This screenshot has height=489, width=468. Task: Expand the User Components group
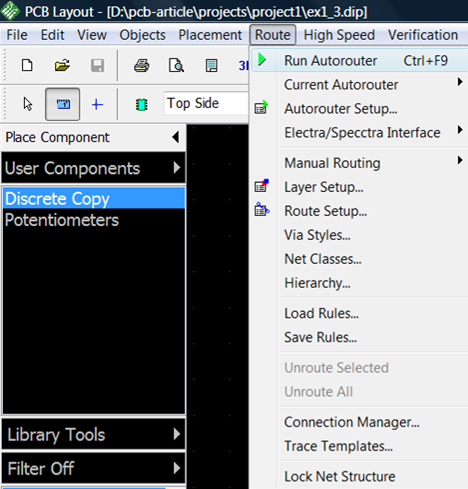[94, 168]
